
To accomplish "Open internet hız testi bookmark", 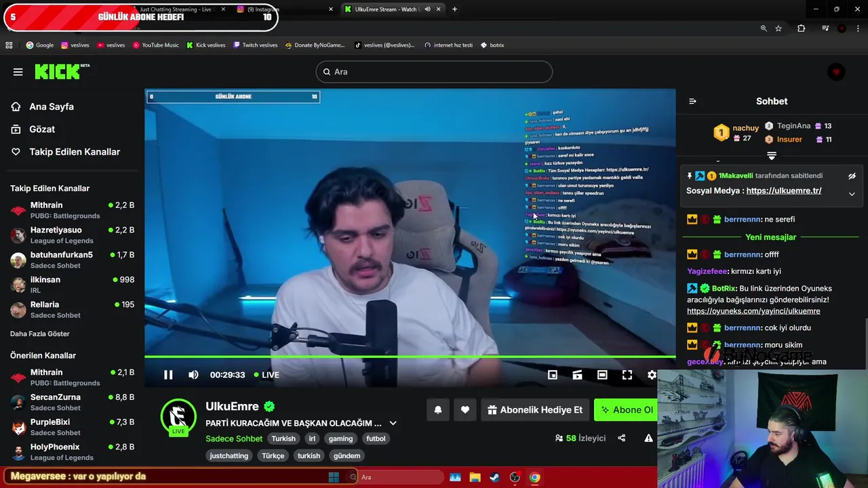I will click(x=448, y=45).
